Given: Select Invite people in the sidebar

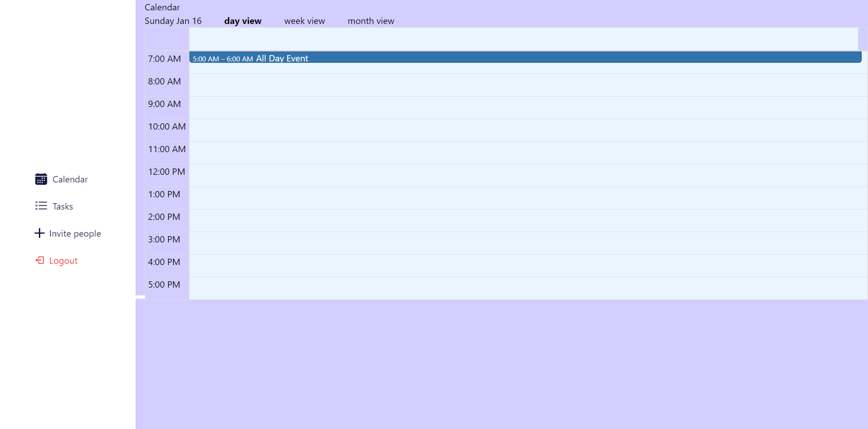Looking at the screenshot, I should [x=75, y=233].
